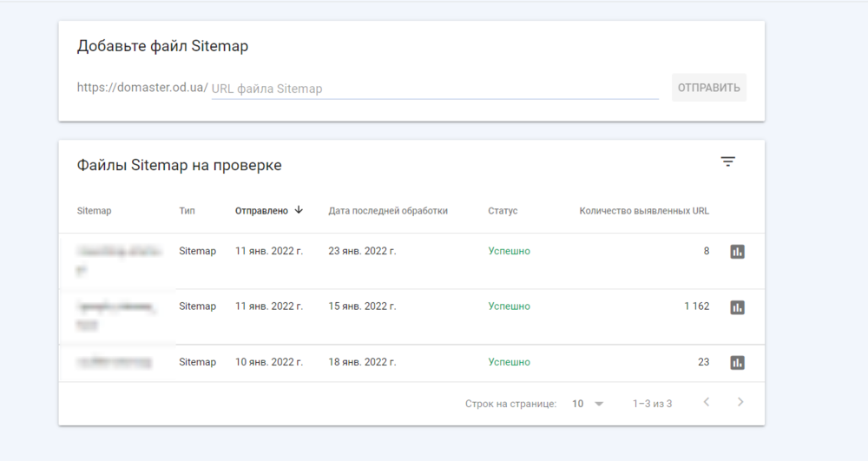Go to next page of sitemaps
The width and height of the screenshot is (868, 461).
(740, 402)
